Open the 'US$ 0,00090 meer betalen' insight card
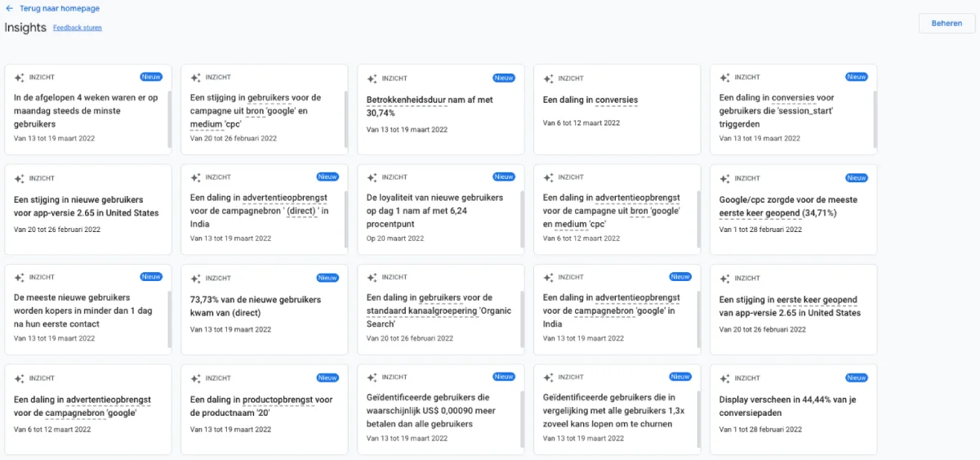 click(440, 410)
